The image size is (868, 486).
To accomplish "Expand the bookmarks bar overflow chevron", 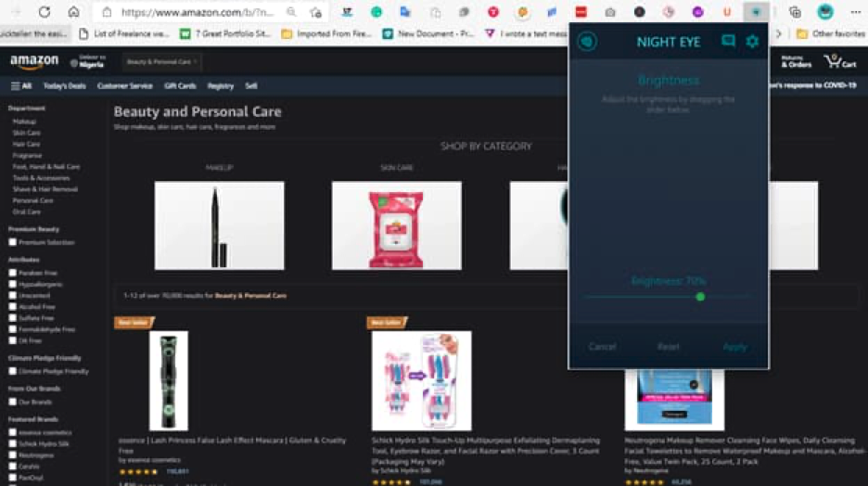I will pyautogui.click(x=778, y=33).
